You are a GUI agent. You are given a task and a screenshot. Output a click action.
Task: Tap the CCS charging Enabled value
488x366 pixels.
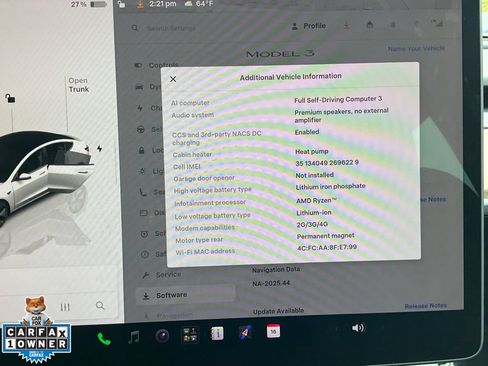[x=307, y=132]
